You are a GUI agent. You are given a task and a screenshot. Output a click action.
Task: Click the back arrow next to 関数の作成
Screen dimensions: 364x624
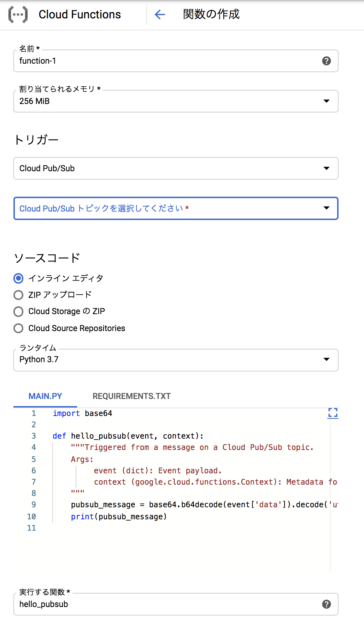(x=160, y=15)
